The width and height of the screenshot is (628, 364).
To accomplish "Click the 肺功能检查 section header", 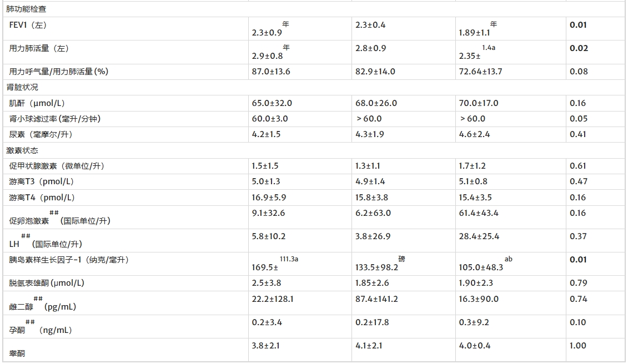I will click(x=26, y=9).
